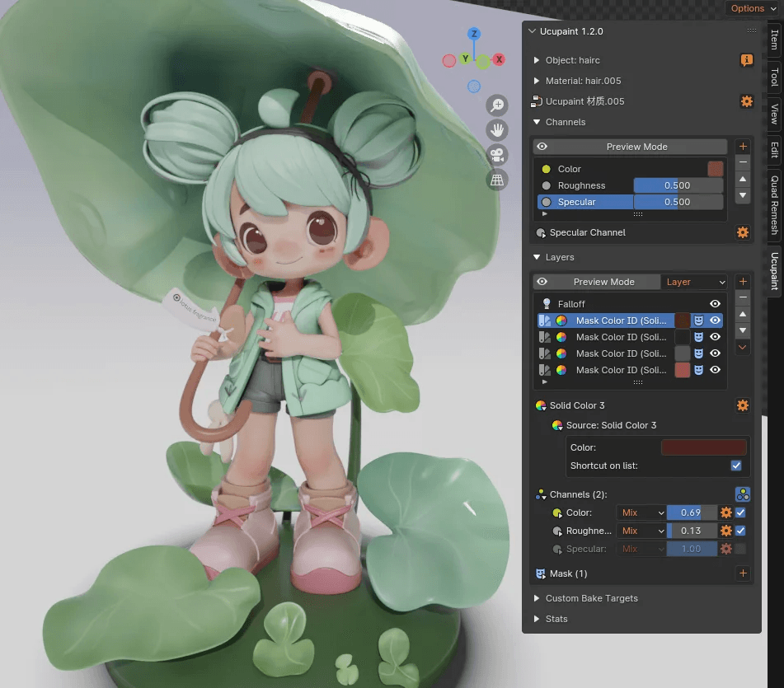Screen dimensions: 784x688
Task: Click mask icon on selected Mask Color ID layer
Action: 698,321
